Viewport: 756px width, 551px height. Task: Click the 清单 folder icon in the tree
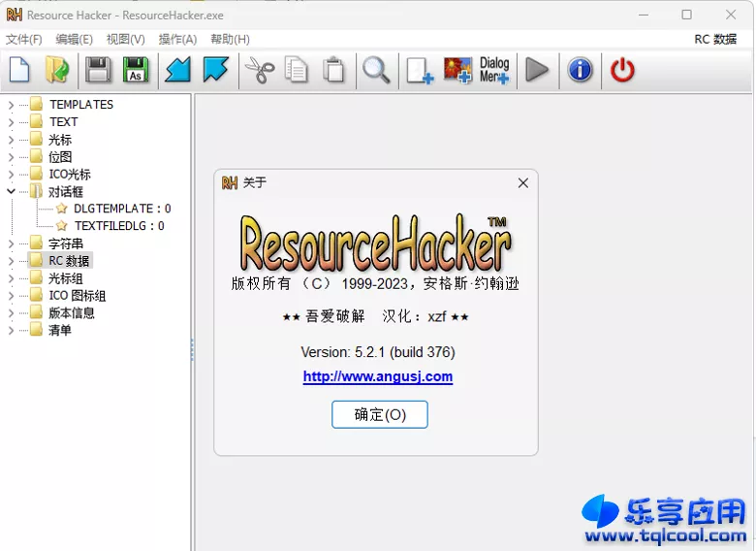pos(36,330)
